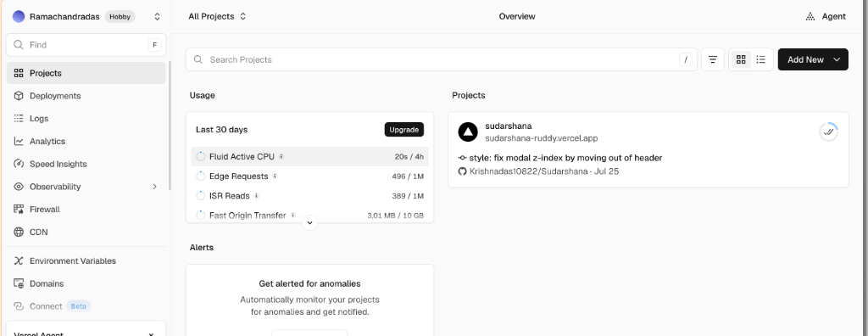Click the Overview heading
The image size is (868, 336).
(517, 17)
